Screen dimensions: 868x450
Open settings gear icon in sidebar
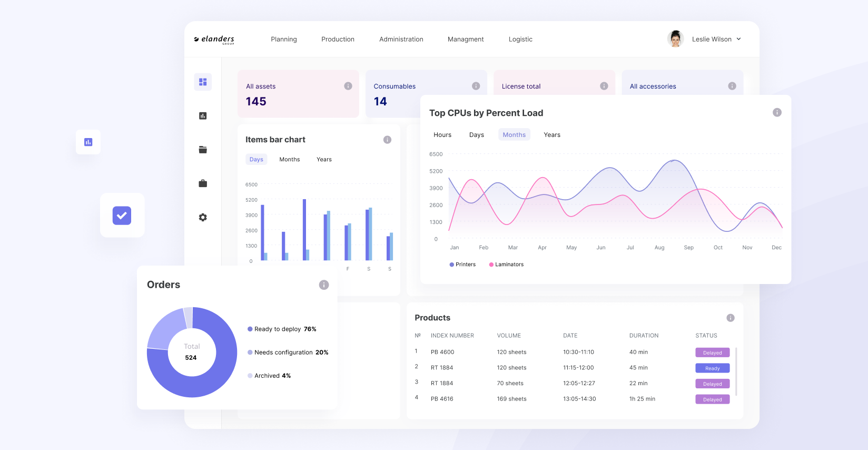pyautogui.click(x=203, y=217)
